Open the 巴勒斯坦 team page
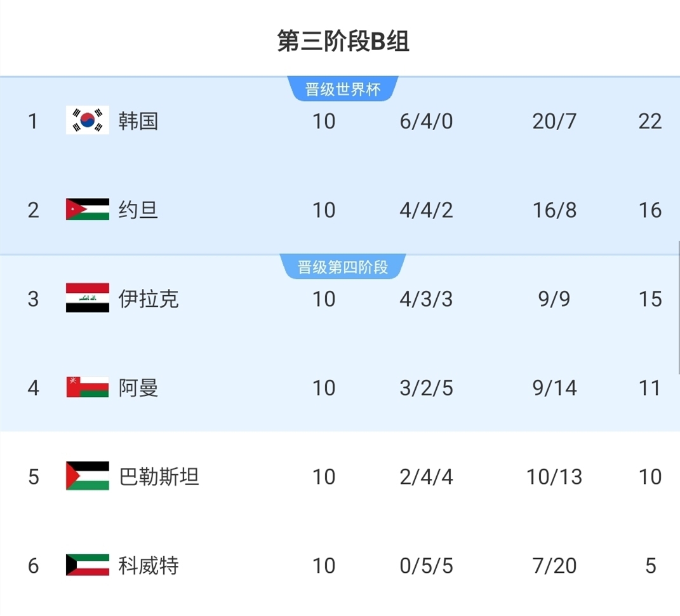Viewport: 680px width, 616px height. [x=159, y=476]
